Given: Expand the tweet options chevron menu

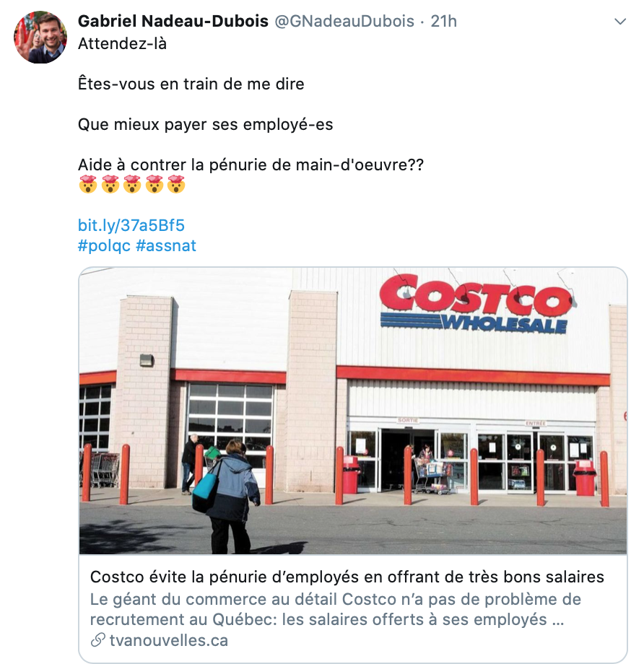Looking at the screenshot, I should click(620, 22).
